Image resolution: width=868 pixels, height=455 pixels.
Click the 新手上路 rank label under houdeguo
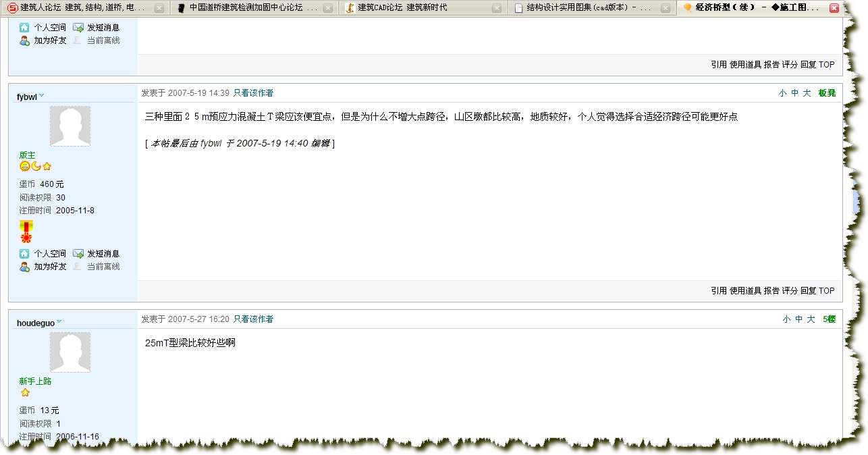click(x=35, y=381)
